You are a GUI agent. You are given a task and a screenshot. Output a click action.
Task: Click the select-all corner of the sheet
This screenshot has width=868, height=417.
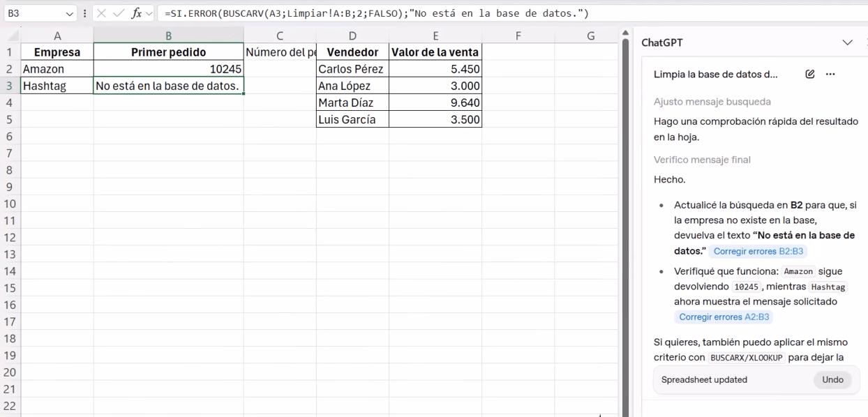click(x=10, y=36)
